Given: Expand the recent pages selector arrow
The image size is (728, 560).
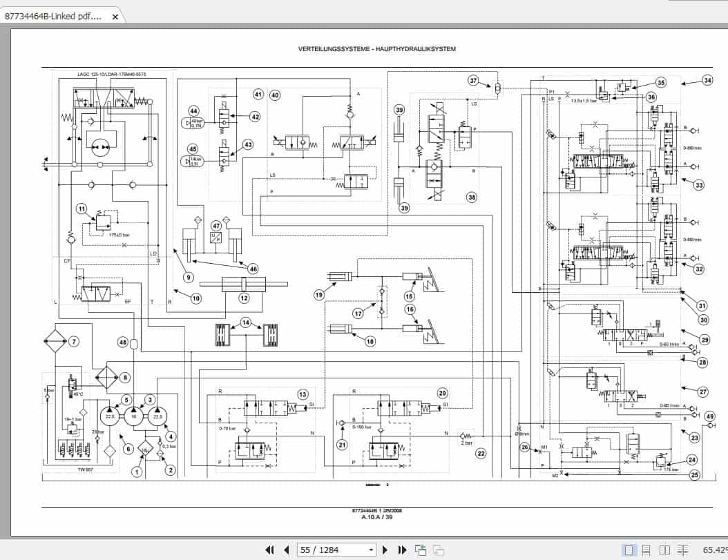Looking at the screenshot, I should (371, 550).
